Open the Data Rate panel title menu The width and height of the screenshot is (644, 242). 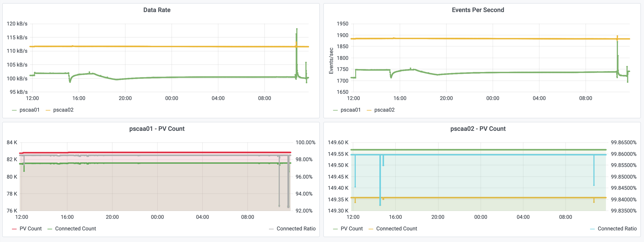tap(157, 10)
